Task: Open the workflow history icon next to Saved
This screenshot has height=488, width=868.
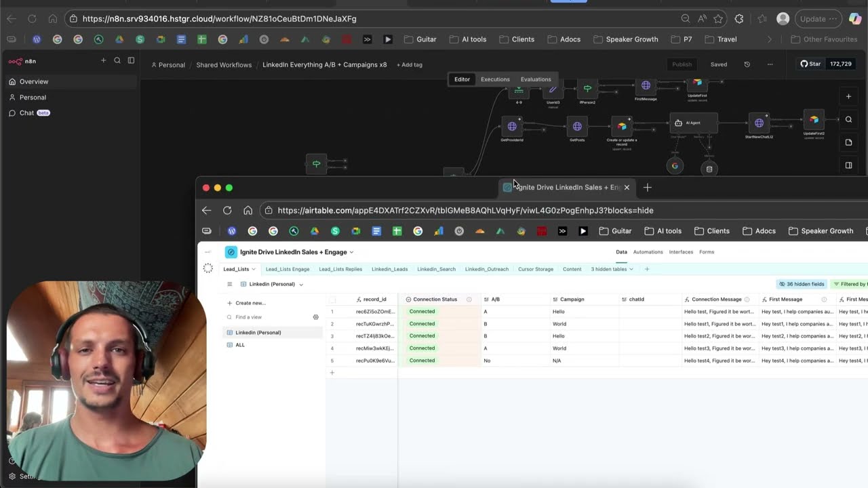Action: pos(747,64)
